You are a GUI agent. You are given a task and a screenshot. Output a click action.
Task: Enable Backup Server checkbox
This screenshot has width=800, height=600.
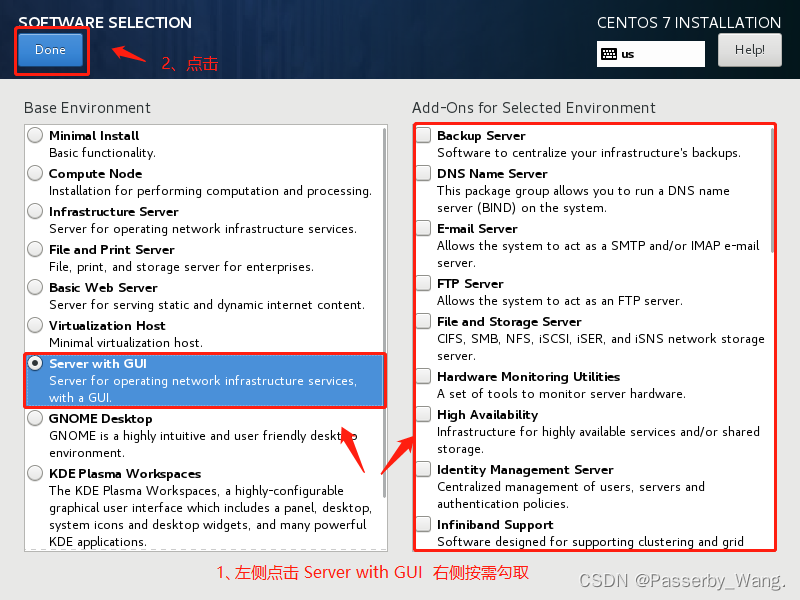pos(423,135)
